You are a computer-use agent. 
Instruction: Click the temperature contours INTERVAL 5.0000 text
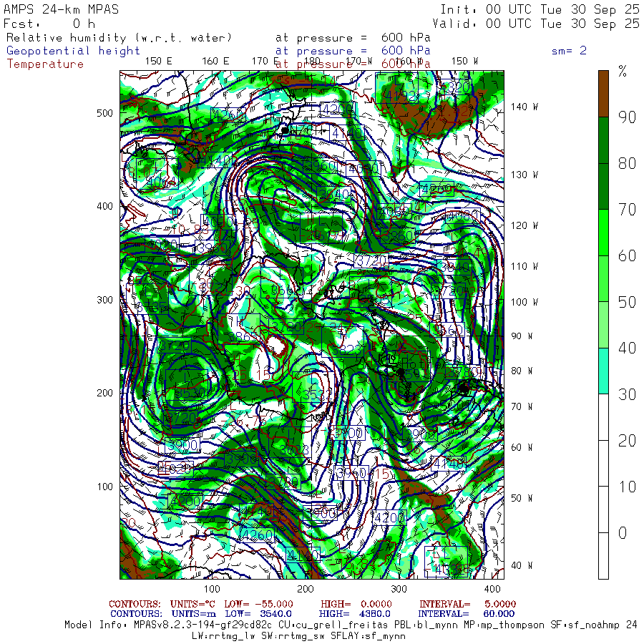pos(467,604)
